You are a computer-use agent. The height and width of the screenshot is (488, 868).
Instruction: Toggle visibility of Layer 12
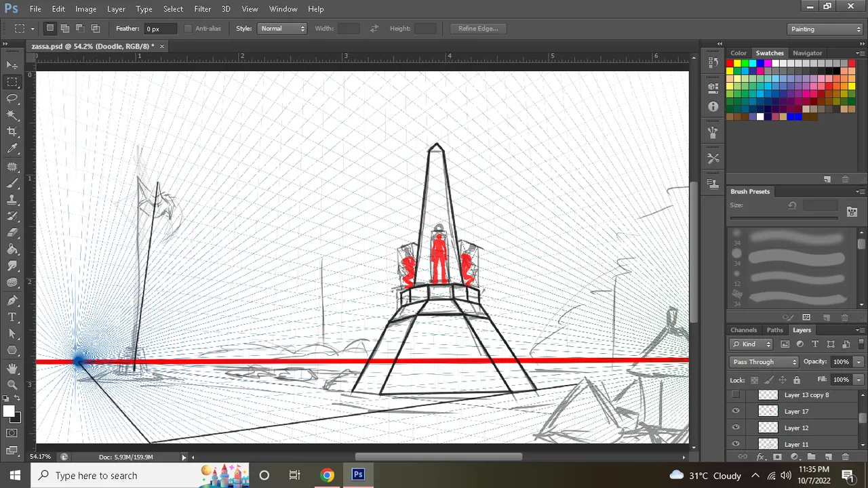(x=736, y=428)
